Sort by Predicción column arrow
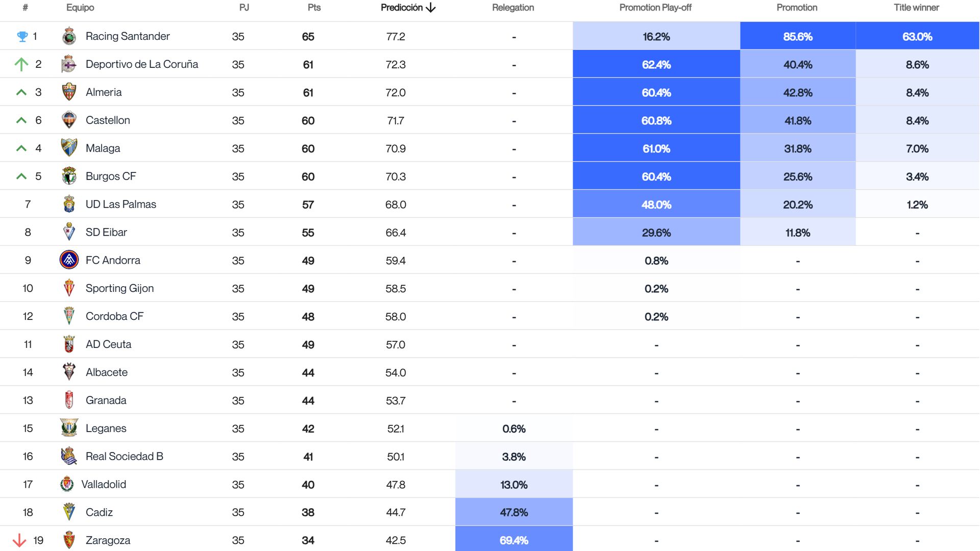 tap(431, 8)
